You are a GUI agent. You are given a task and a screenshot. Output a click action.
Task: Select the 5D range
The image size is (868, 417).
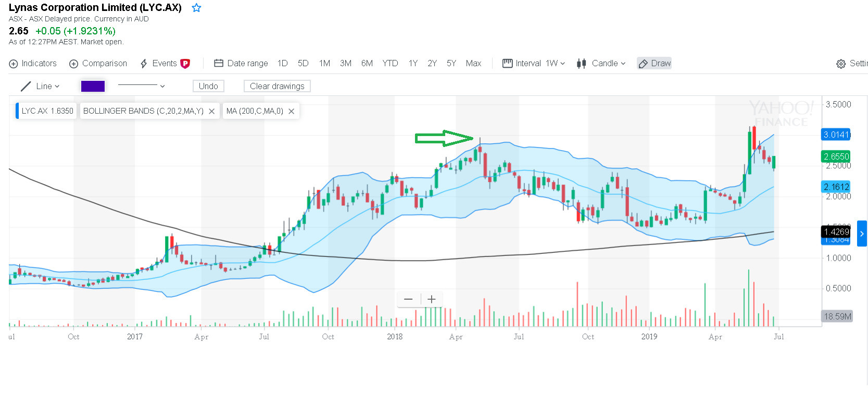(x=303, y=64)
